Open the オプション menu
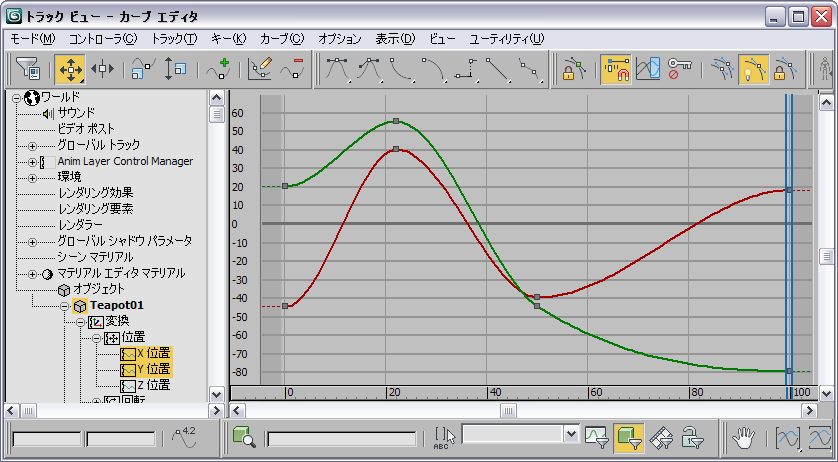This screenshot has height=462, width=838. pos(340,39)
